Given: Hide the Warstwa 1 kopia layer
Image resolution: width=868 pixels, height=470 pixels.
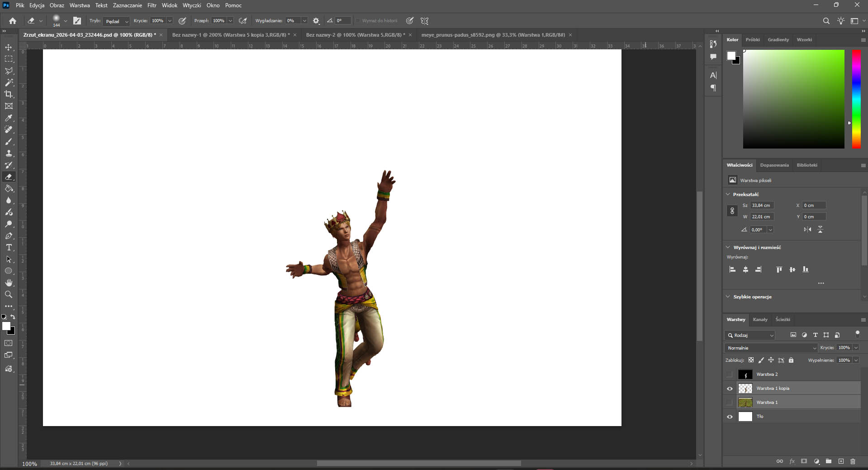Looking at the screenshot, I should (x=730, y=388).
